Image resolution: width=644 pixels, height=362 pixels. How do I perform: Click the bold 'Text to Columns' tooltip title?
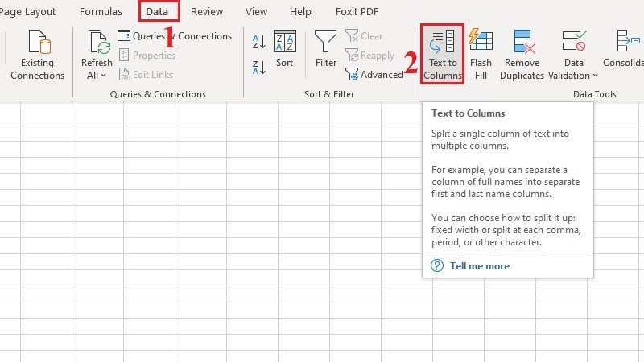point(468,113)
